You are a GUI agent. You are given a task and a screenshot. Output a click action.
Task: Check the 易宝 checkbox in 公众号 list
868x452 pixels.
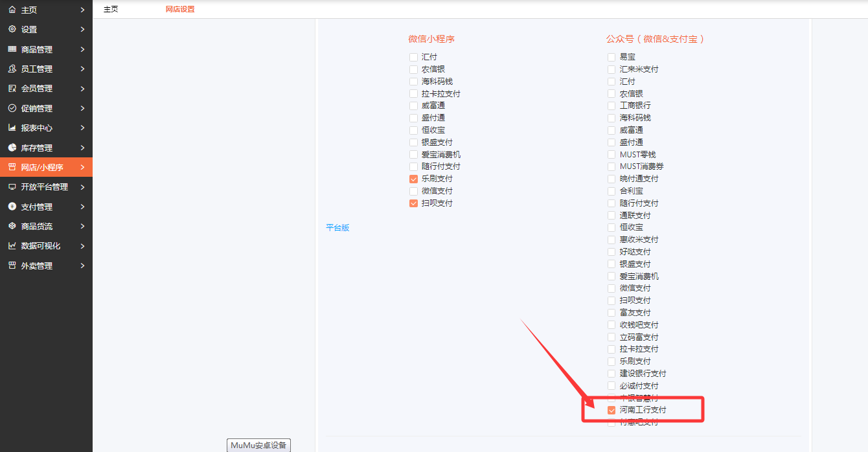point(611,57)
